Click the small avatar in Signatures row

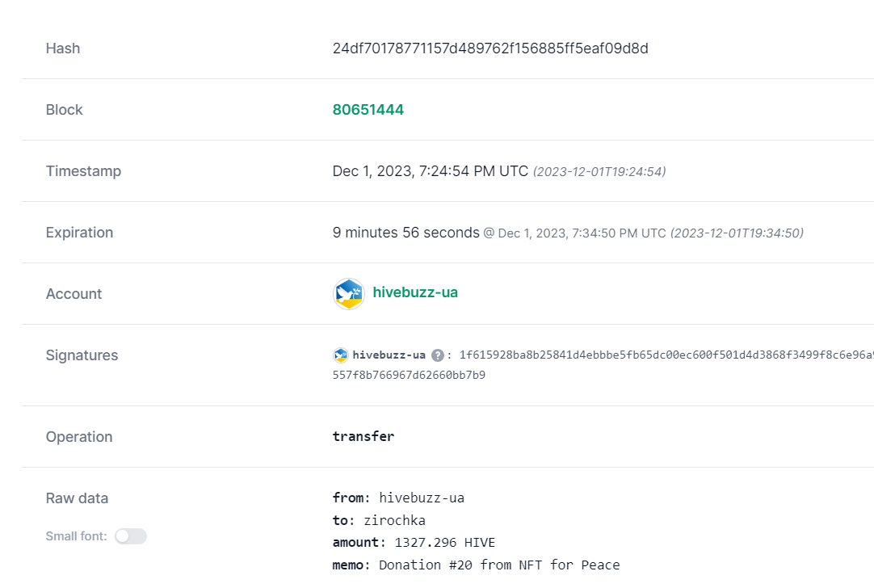341,355
